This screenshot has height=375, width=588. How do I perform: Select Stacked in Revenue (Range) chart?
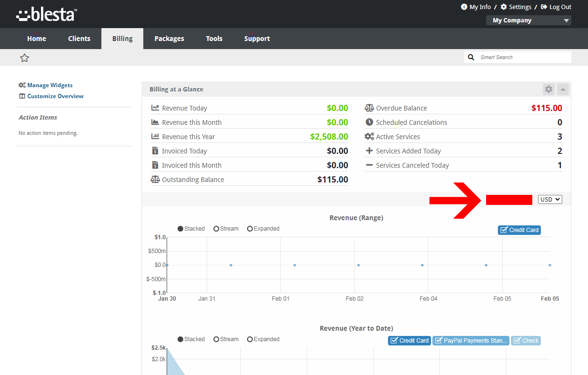pos(191,229)
